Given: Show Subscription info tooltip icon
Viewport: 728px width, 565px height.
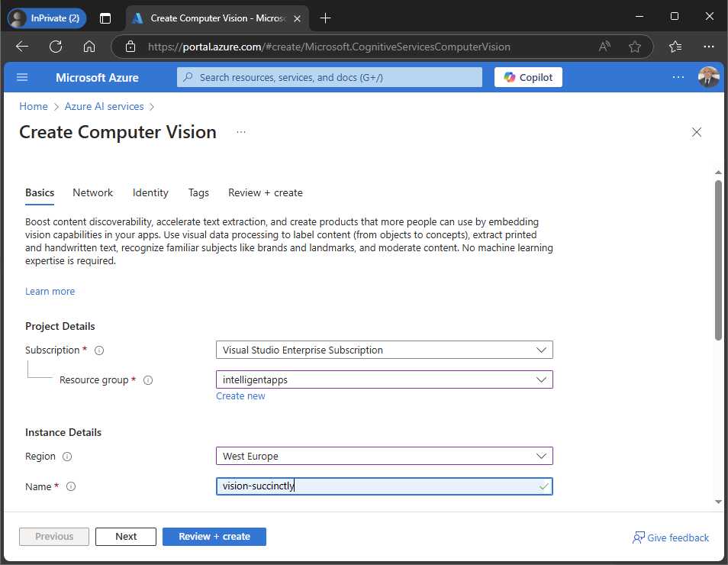Looking at the screenshot, I should click(99, 350).
